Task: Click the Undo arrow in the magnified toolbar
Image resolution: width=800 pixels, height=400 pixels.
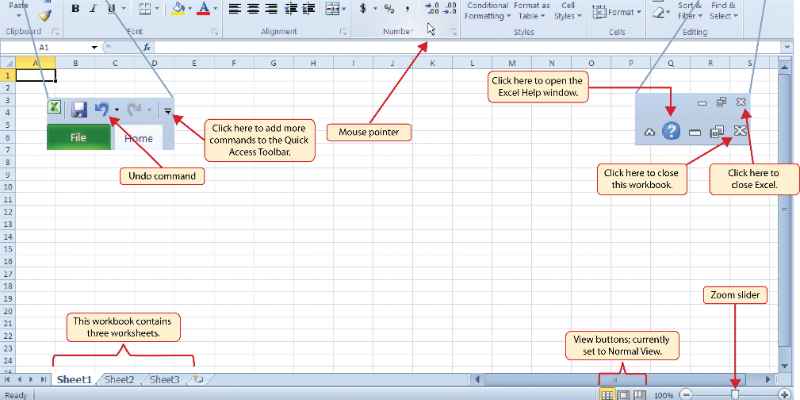Action: (102, 109)
